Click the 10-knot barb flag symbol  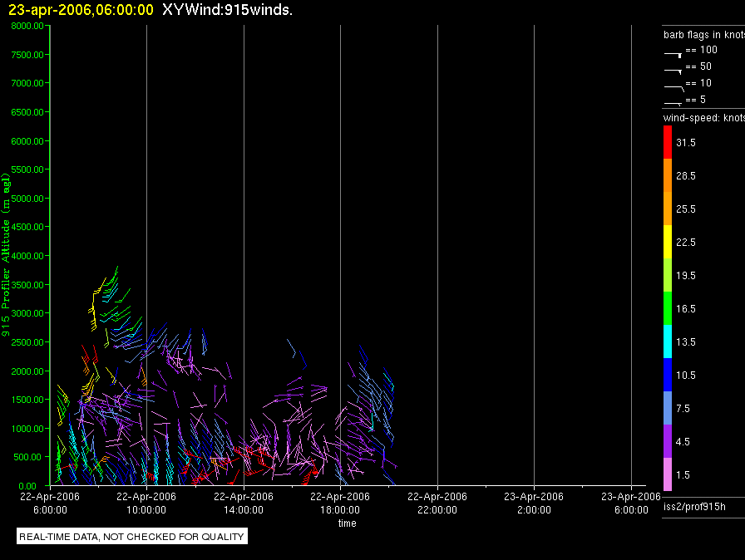673,86
